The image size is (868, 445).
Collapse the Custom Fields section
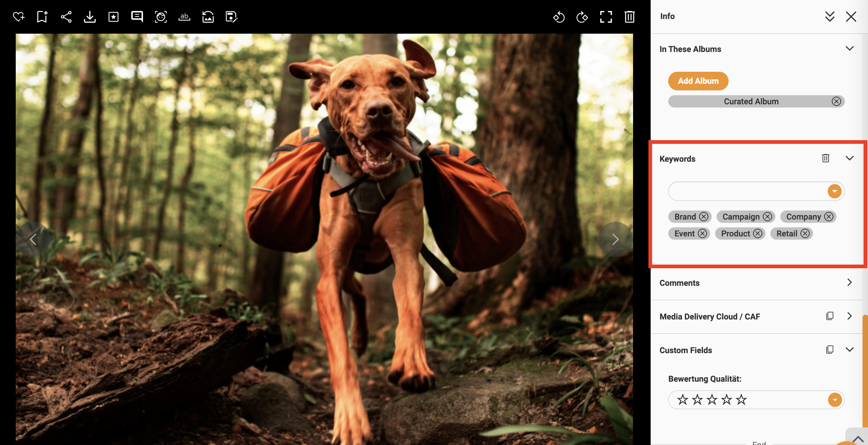[850, 350]
